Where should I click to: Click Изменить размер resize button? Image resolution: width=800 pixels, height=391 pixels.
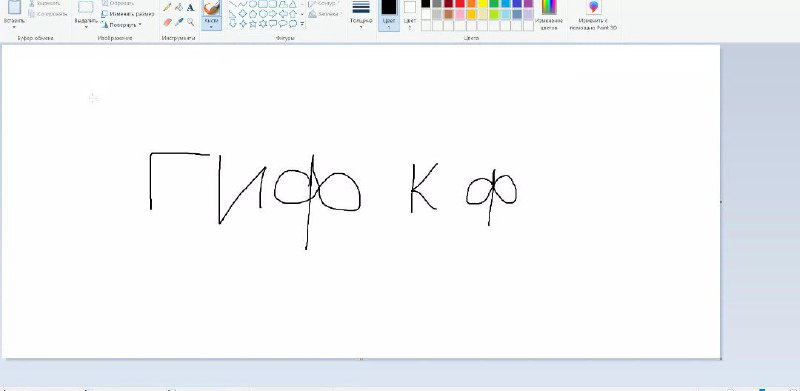(128, 14)
